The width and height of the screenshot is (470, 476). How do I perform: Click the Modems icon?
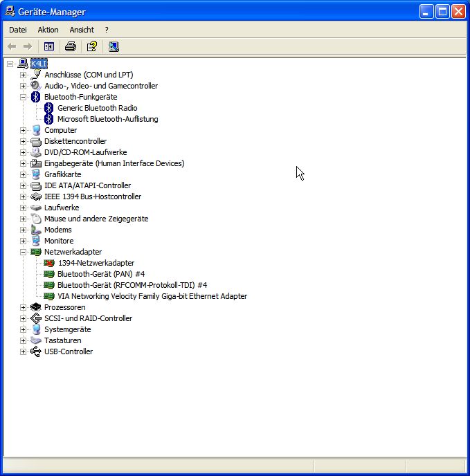click(x=36, y=230)
